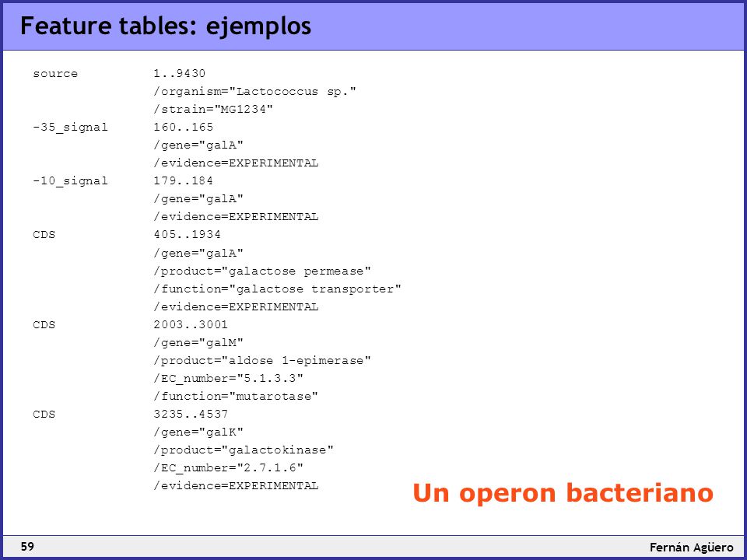
Task: Click the CDS location 405..1934
Action: pos(187,235)
